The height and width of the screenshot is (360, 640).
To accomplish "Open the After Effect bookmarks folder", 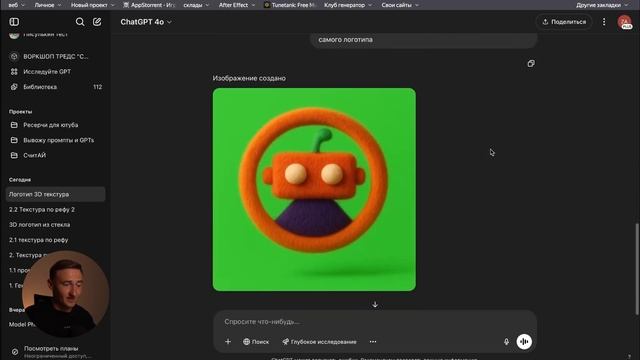I will [236, 5].
